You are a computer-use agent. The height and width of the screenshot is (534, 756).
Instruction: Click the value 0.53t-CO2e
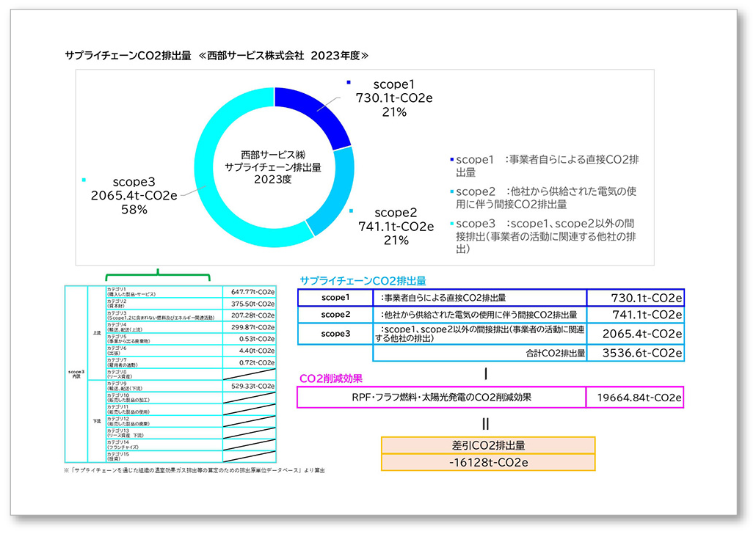(x=257, y=339)
